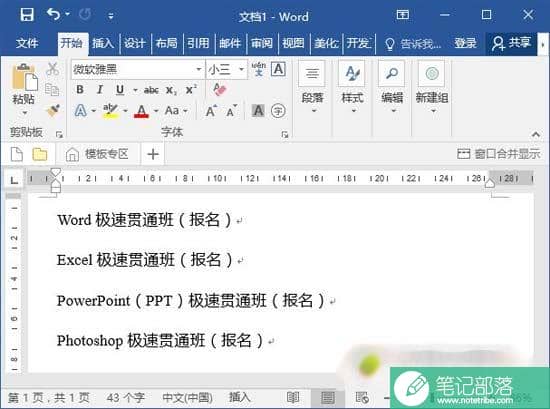Click the Tell Me lightbulb search box
This screenshot has width=550, height=409.
pos(413,44)
